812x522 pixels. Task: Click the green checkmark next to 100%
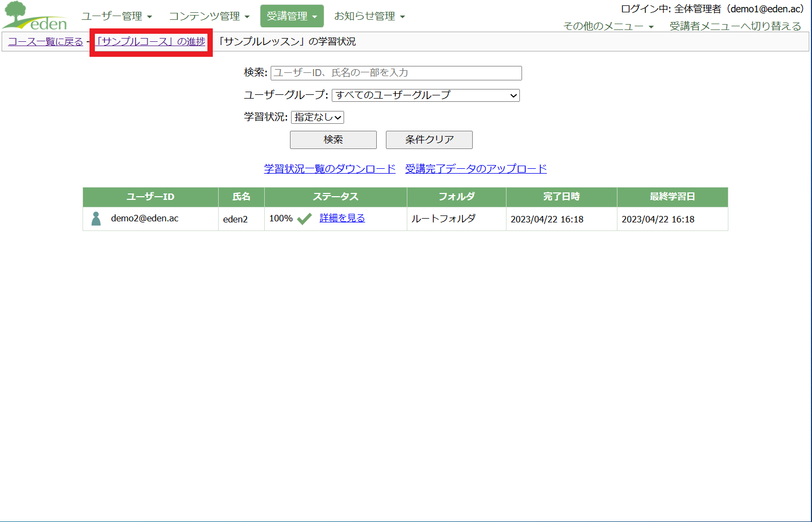pyautogui.click(x=304, y=219)
